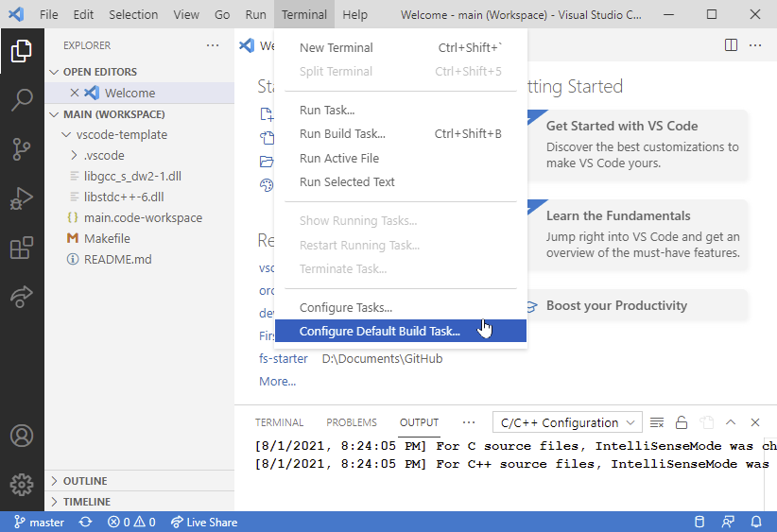Viewport: 777px width, 532px height.
Task: Choose Run Build Task... entry
Action: point(401,134)
